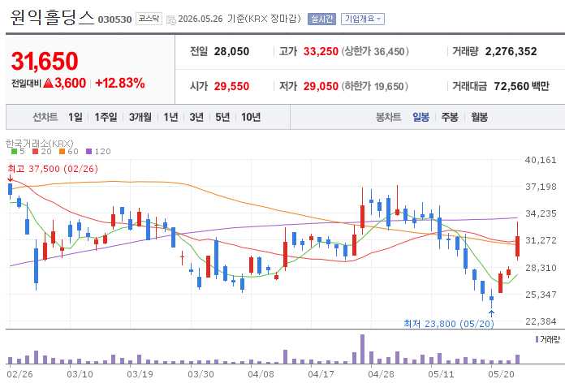Click the 전일 value 28,050
This screenshot has height=392, width=565.
tap(231, 51)
